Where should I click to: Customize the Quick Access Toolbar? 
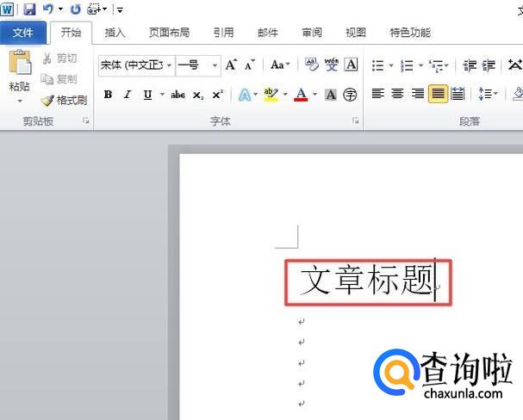[120, 10]
